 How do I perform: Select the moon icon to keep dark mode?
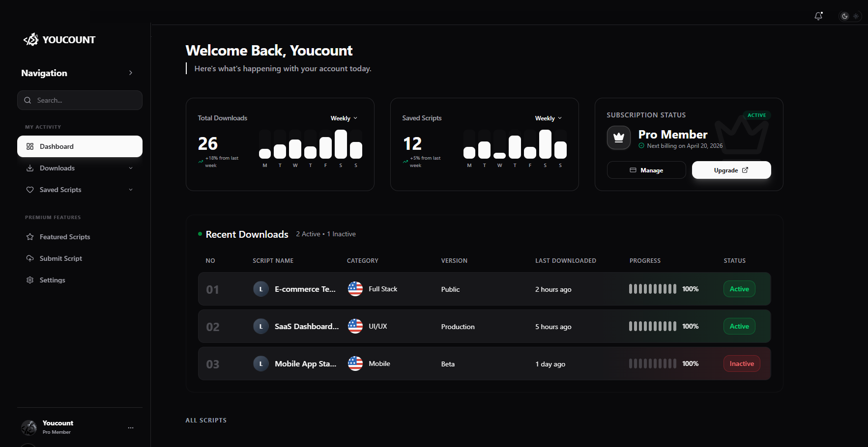pos(844,16)
